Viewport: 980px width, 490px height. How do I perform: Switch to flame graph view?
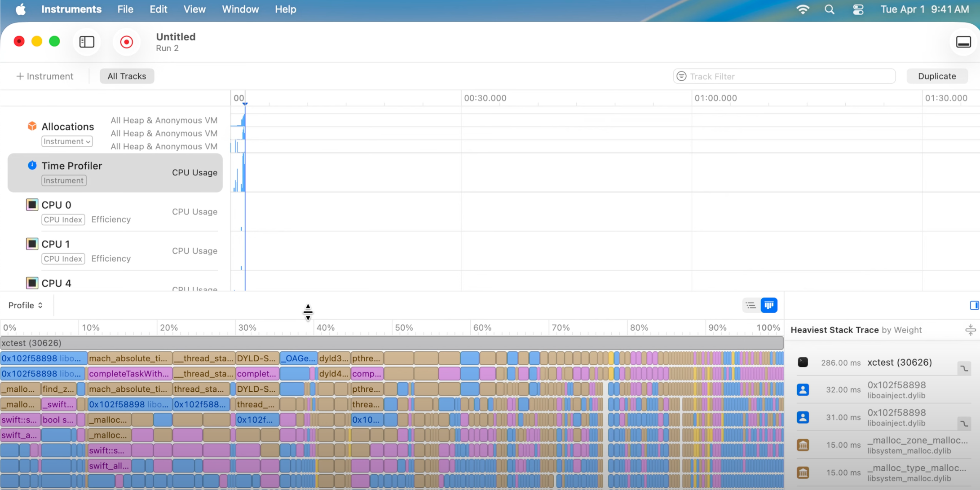click(x=769, y=305)
